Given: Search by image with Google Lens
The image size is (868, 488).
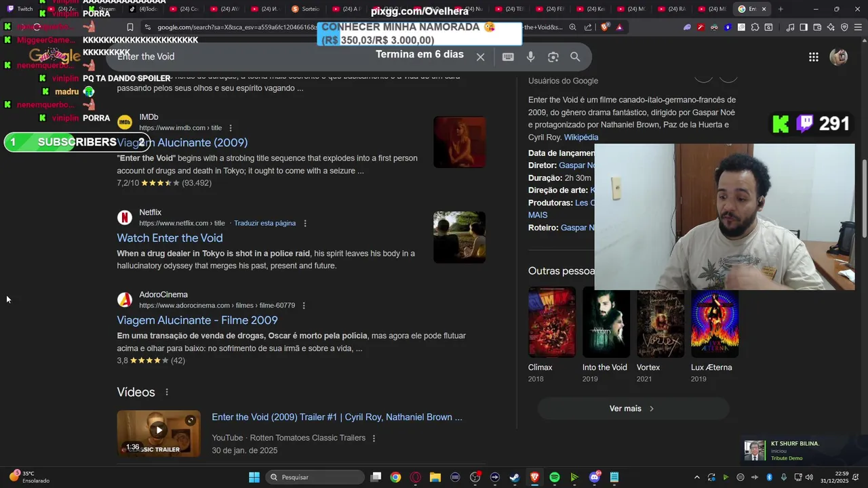Looking at the screenshot, I should pos(553,57).
